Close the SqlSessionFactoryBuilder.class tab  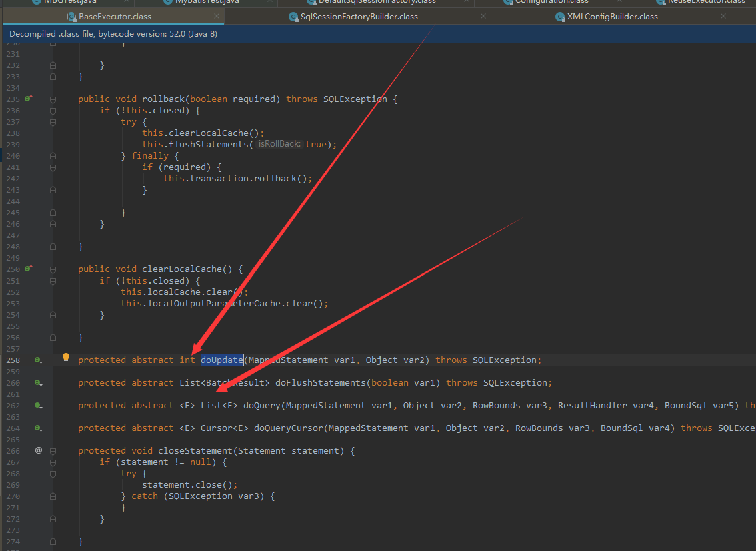[x=483, y=17]
